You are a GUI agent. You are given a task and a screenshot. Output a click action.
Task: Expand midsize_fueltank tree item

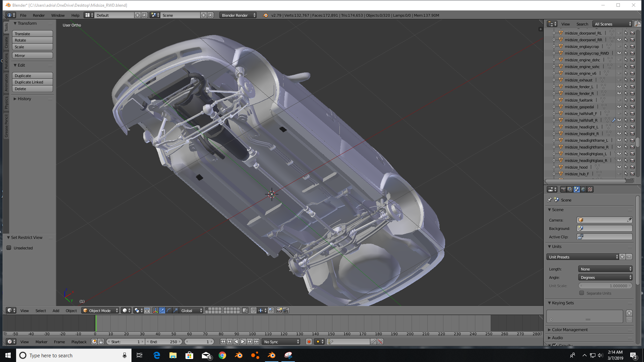tap(554, 100)
